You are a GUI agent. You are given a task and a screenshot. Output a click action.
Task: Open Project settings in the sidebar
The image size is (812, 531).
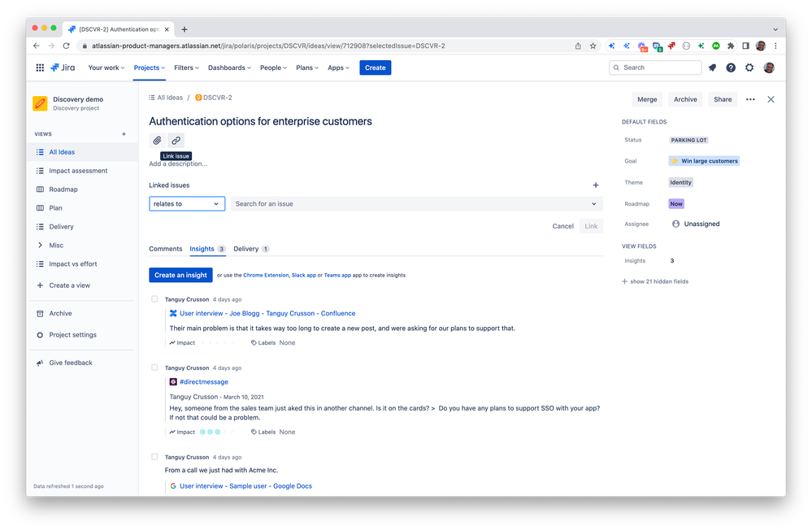[72, 335]
